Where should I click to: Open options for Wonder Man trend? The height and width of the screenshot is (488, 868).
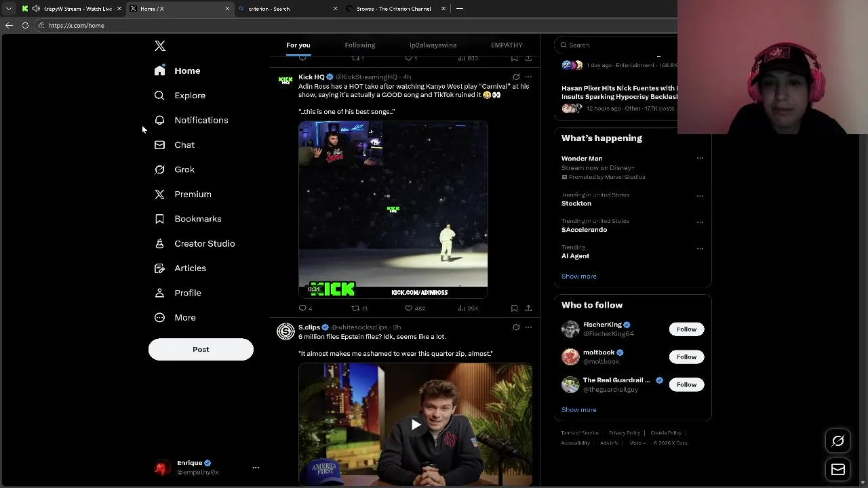pos(700,159)
